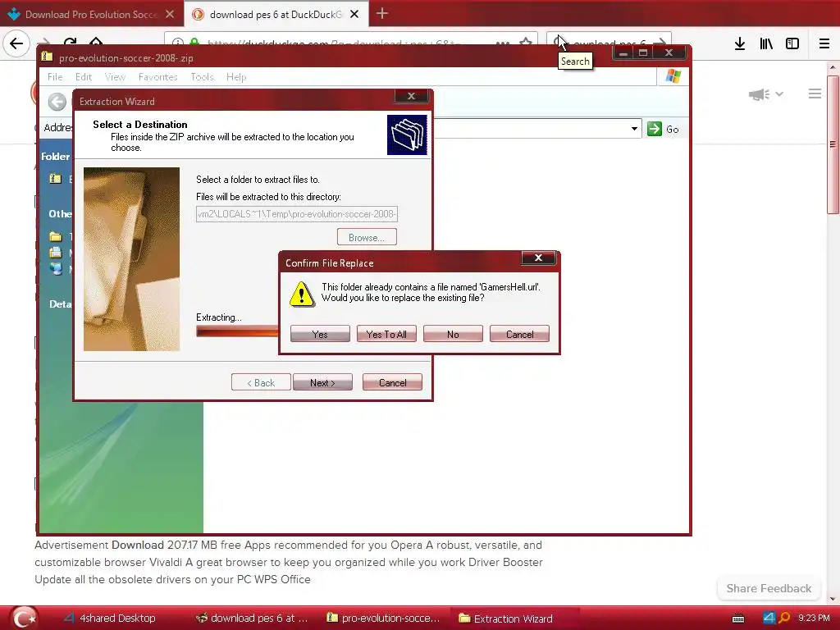The image size is (840, 630).
Task: Click the magnifier search tray icon
Action: click(783, 618)
